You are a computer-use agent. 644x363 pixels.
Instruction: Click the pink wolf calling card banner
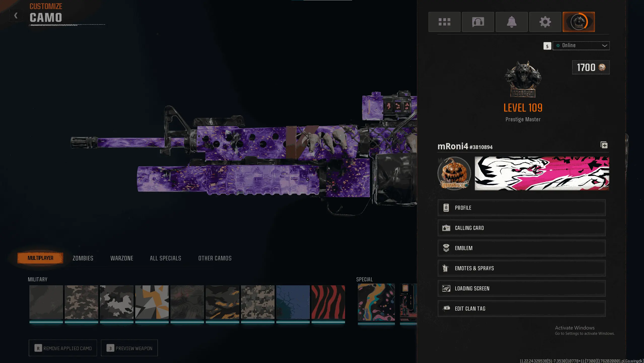[x=542, y=173]
